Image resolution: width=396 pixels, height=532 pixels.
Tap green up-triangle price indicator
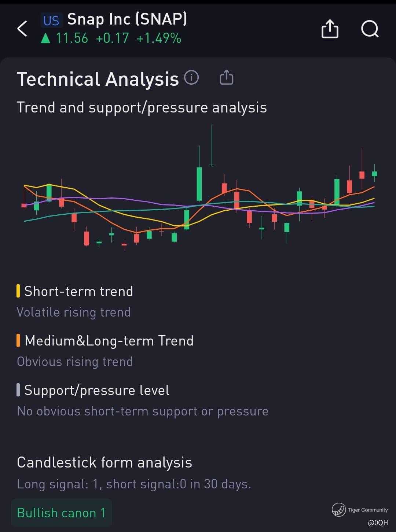(45, 38)
